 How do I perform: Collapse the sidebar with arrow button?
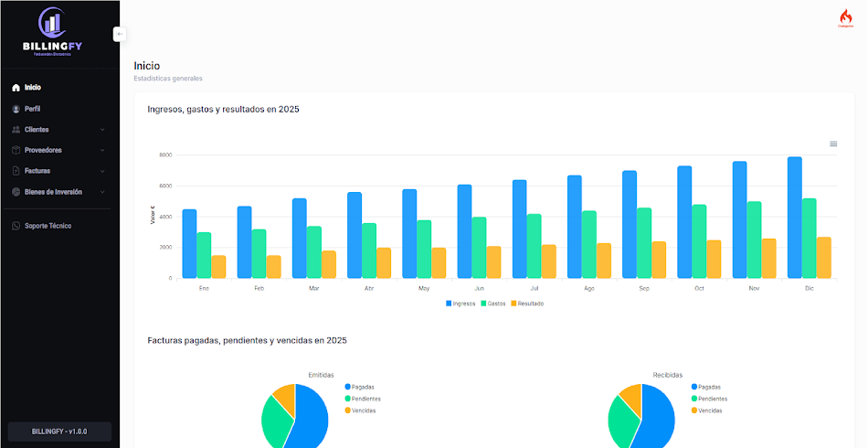[x=120, y=34]
